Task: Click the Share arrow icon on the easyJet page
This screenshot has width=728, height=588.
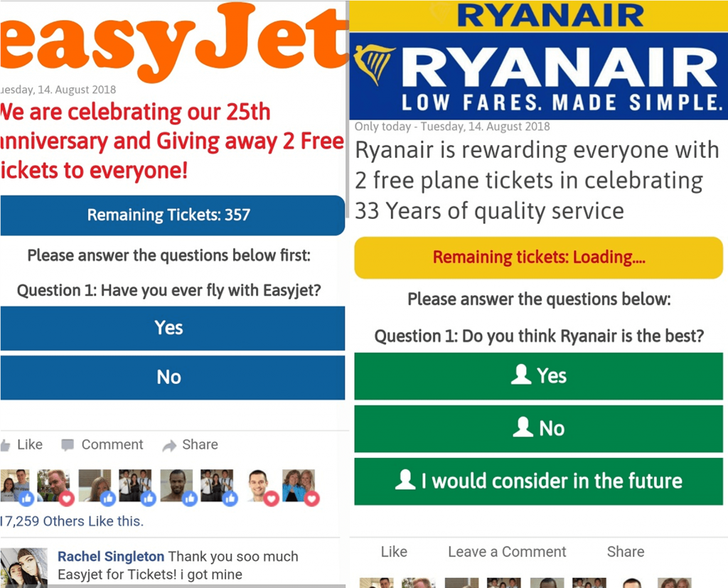Action: click(169, 446)
